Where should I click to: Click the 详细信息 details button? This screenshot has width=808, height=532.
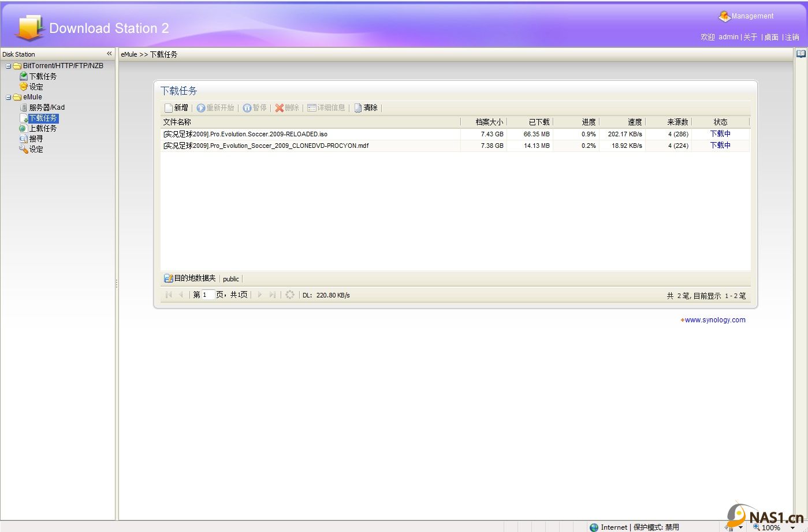326,108
